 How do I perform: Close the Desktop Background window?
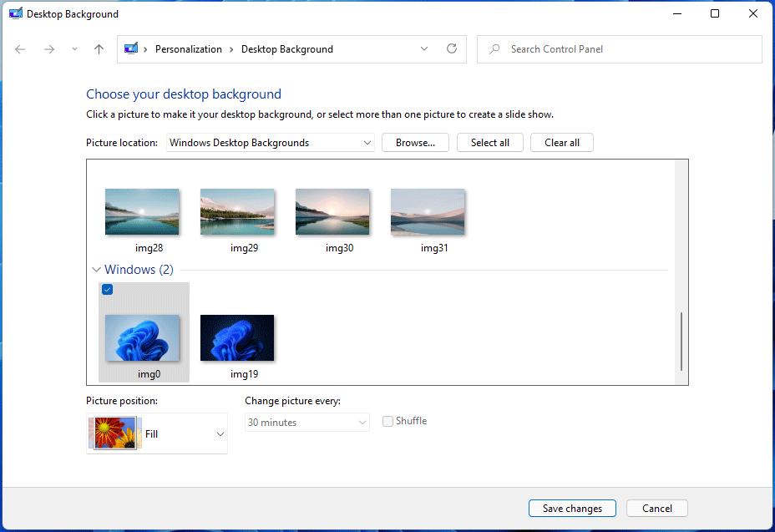tap(752, 13)
